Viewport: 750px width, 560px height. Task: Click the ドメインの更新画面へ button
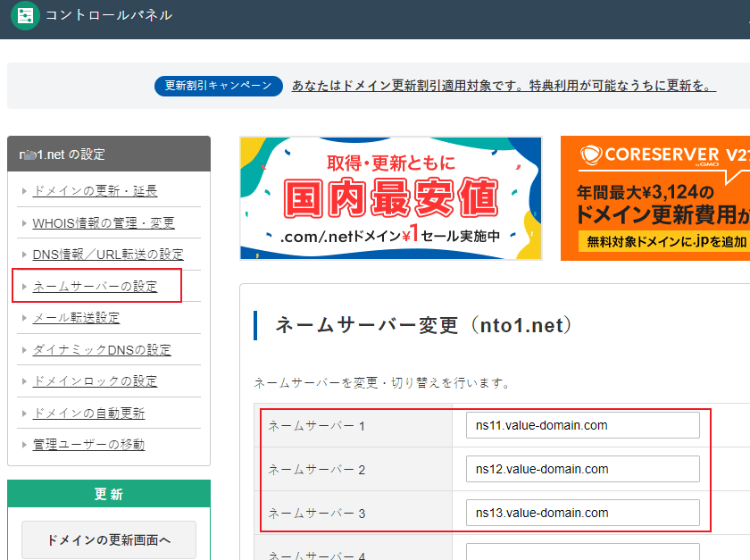(109, 539)
